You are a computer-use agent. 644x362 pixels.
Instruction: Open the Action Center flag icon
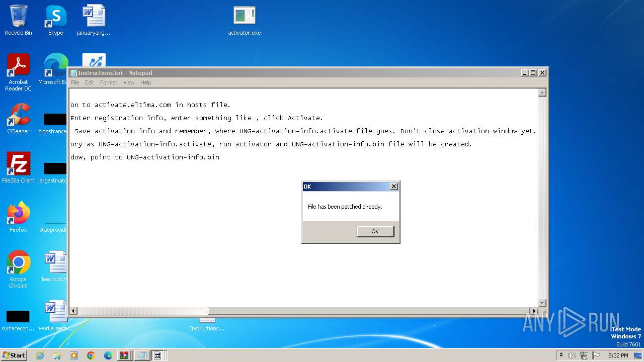pyautogui.click(x=596, y=355)
